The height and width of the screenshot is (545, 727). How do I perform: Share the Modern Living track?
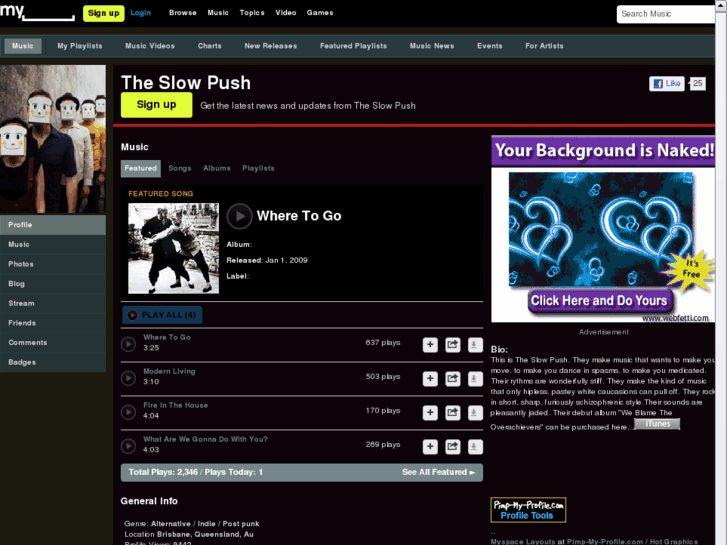[x=453, y=378]
